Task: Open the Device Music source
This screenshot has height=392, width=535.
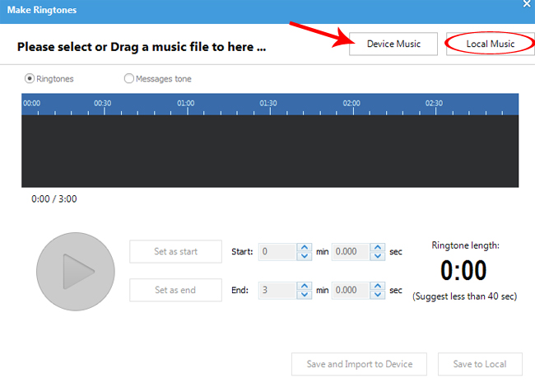Action: (x=393, y=44)
